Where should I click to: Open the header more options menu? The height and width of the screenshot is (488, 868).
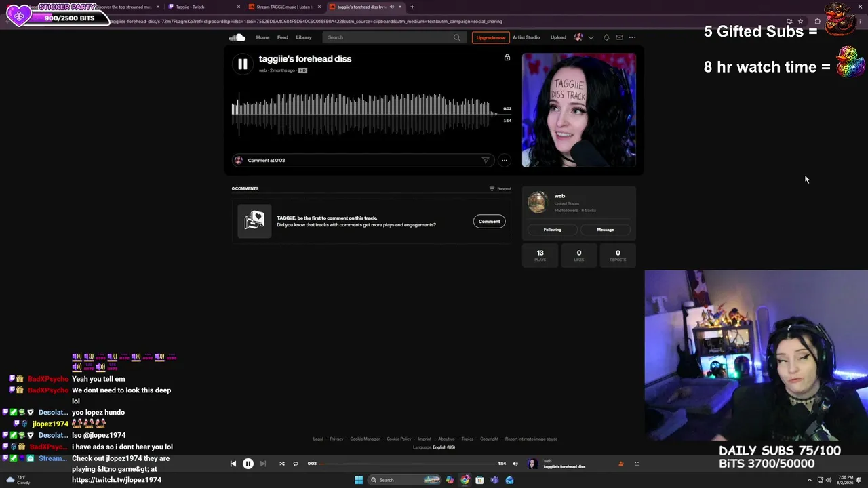632,37
